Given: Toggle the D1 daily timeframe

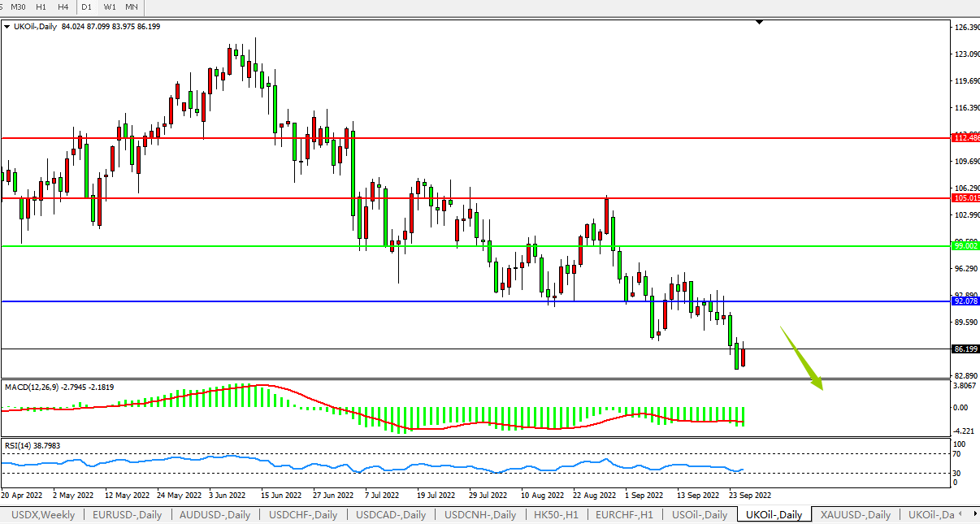Looking at the screenshot, I should (x=87, y=6).
